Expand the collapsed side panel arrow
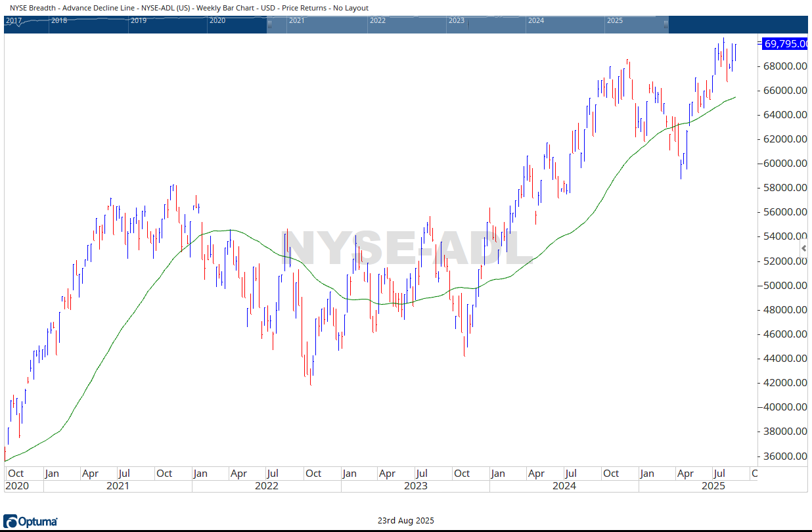 point(803,248)
